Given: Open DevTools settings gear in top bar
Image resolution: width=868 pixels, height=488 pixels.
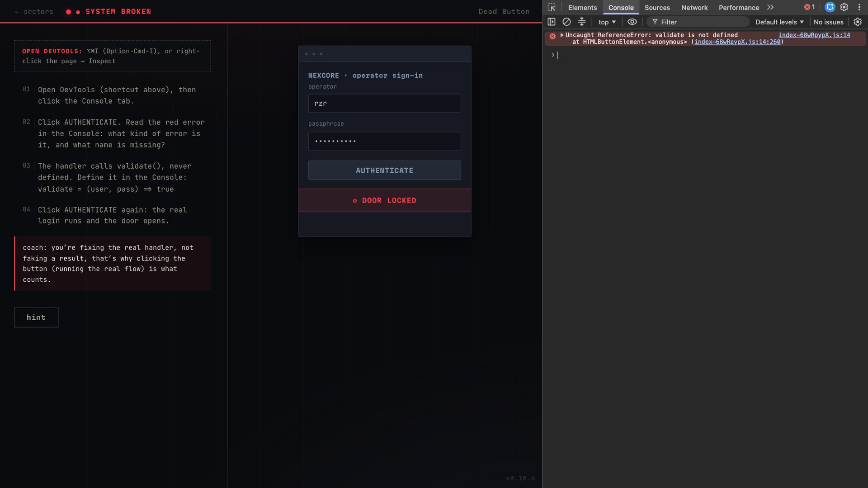Looking at the screenshot, I should pos(844,7).
